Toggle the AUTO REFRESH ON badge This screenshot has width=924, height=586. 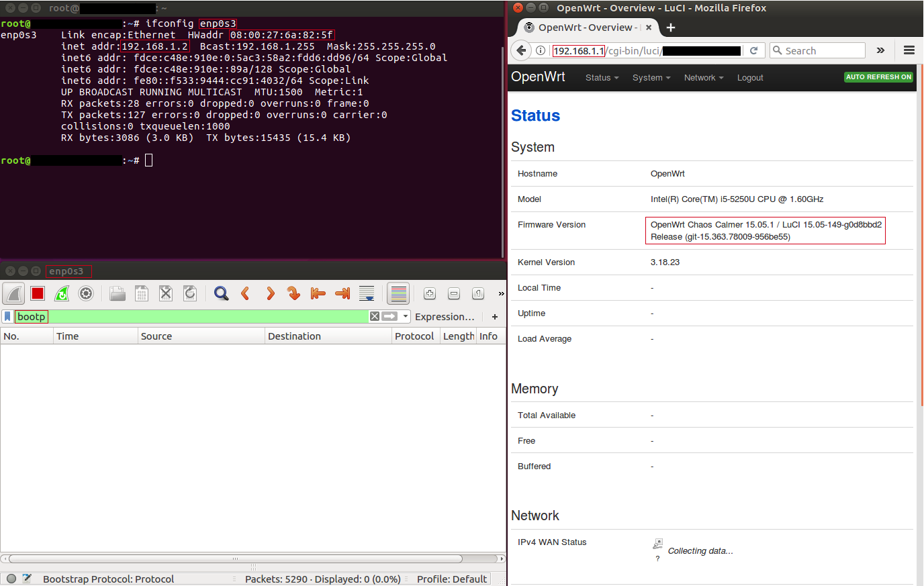[878, 77]
